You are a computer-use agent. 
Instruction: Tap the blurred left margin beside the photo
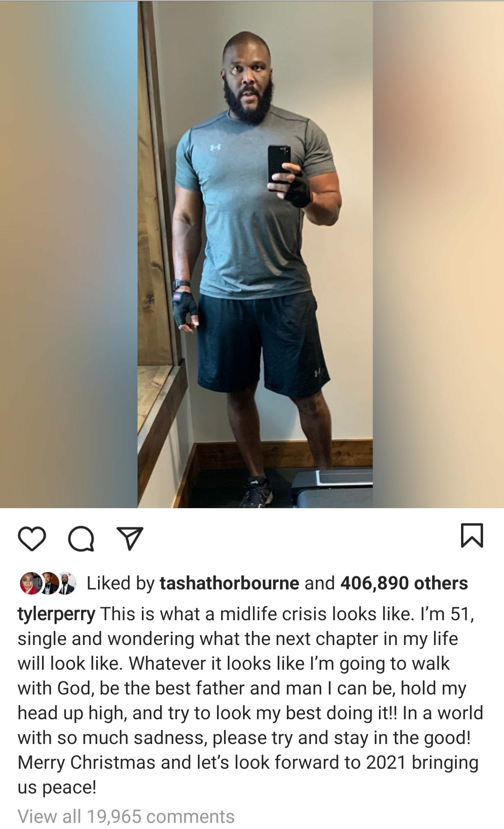pos(69,254)
